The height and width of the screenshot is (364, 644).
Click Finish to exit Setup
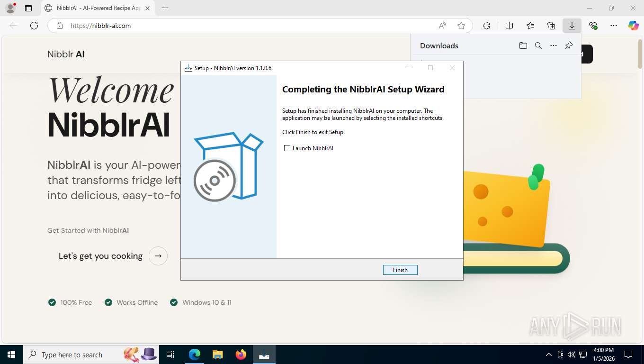click(x=400, y=270)
